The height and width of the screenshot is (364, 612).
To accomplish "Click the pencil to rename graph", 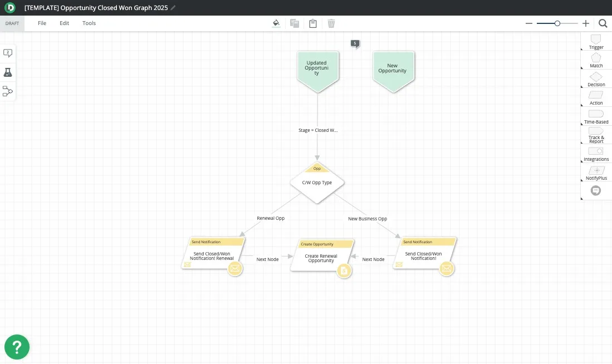I will (x=173, y=8).
